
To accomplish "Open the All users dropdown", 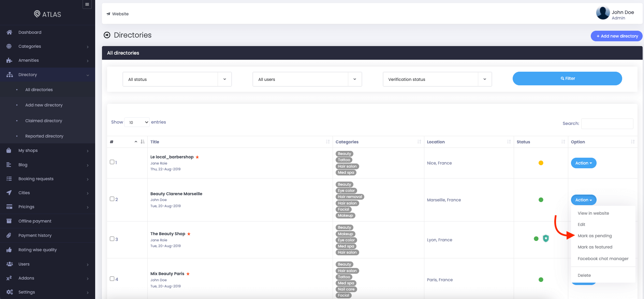I will (307, 79).
